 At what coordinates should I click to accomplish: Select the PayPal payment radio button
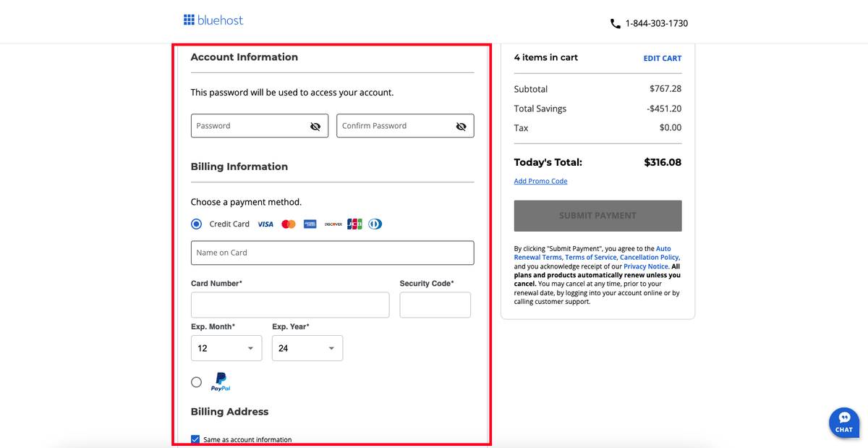196,381
